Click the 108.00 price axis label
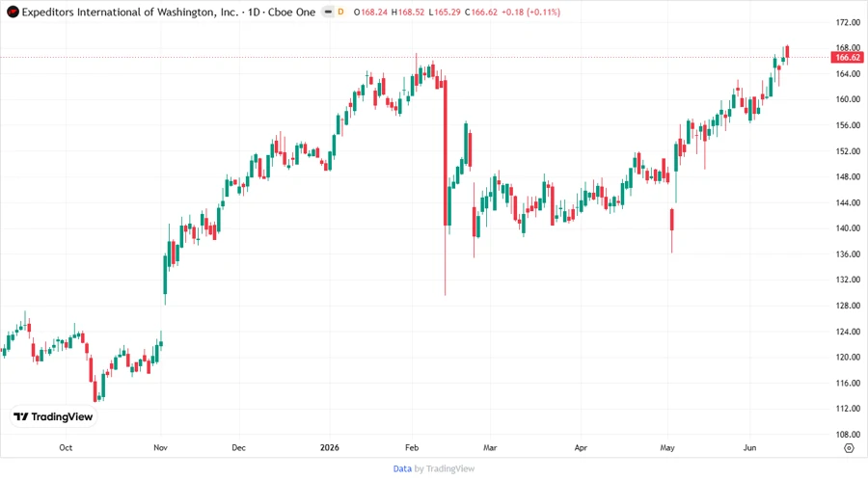 [x=848, y=435]
